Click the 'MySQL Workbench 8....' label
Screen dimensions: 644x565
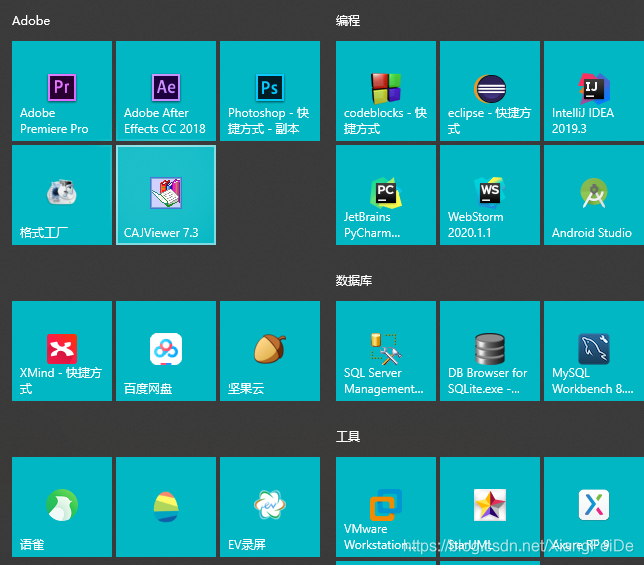tap(593, 381)
